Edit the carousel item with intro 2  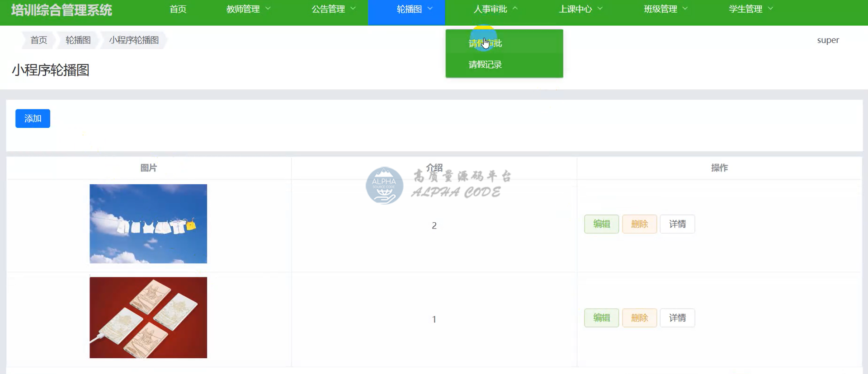click(x=601, y=224)
